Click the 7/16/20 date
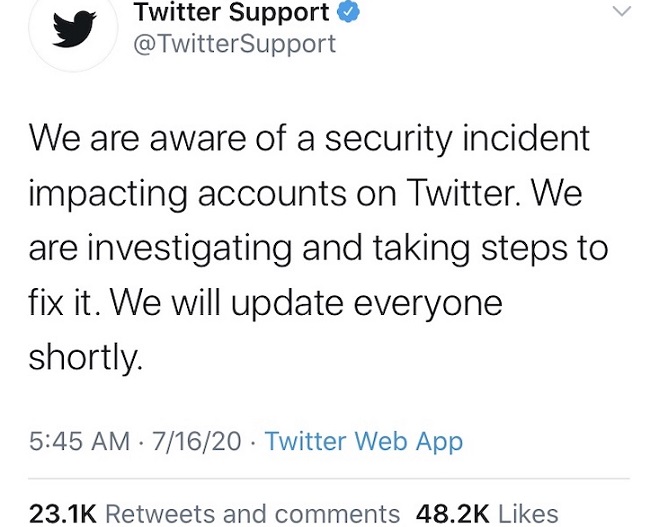The height and width of the screenshot is (527, 650). tap(198, 441)
